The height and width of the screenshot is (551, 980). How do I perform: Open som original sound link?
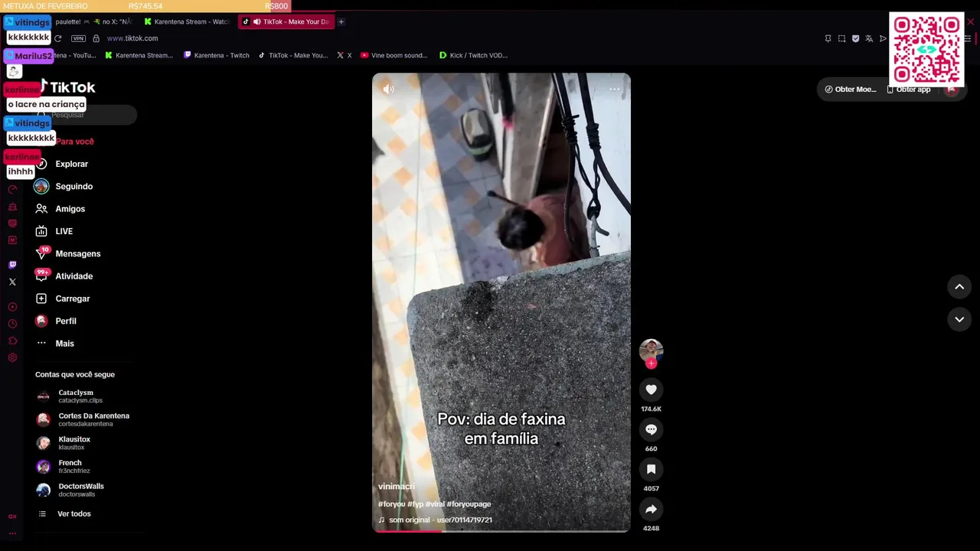pyautogui.click(x=435, y=520)
